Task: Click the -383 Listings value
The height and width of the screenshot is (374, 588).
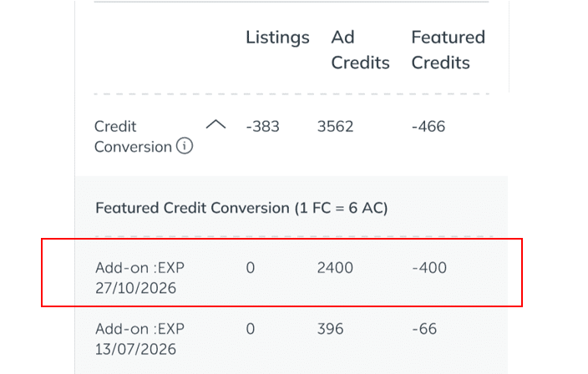Action: 262,127
